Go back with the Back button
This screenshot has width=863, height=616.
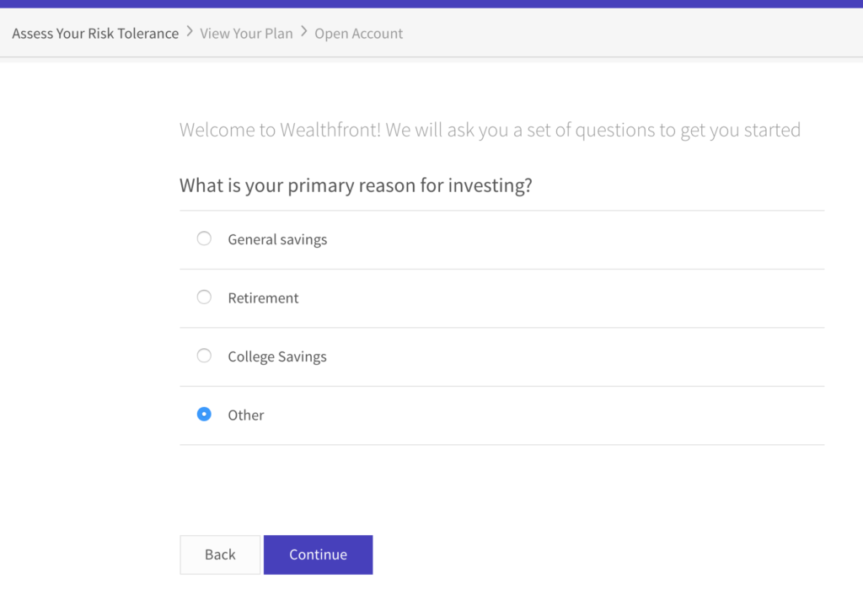[220, 554]
